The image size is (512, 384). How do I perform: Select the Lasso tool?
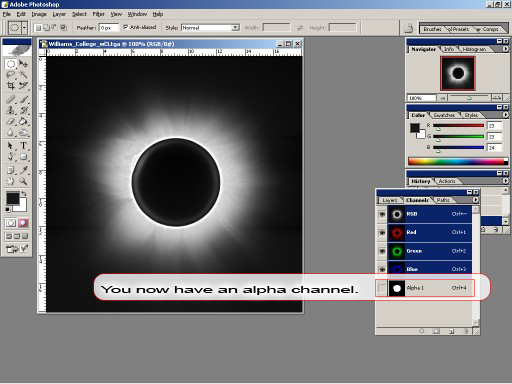11,75
